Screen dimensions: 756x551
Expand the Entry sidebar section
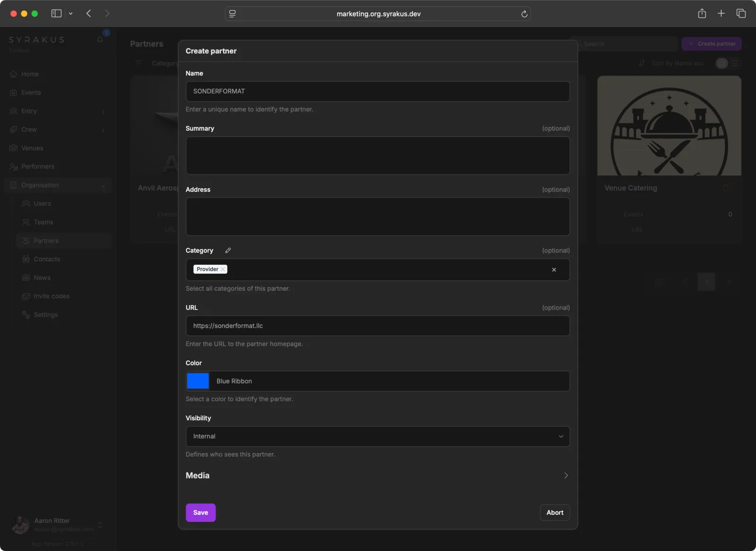click(103, 111)
